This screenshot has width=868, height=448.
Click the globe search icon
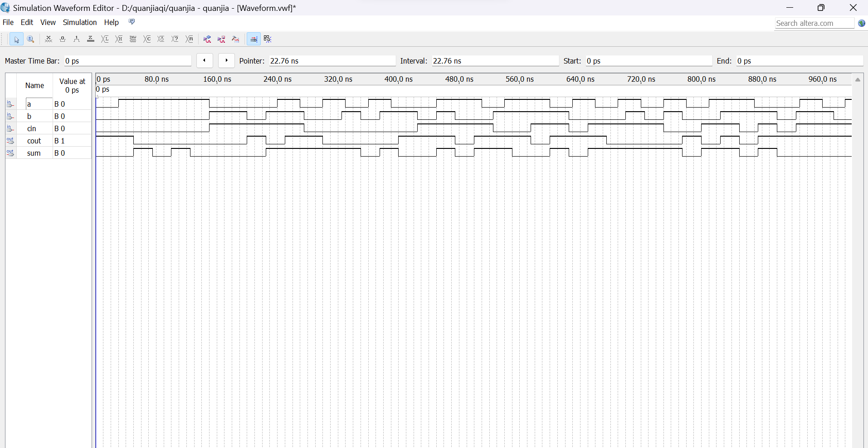click(862, 23)
